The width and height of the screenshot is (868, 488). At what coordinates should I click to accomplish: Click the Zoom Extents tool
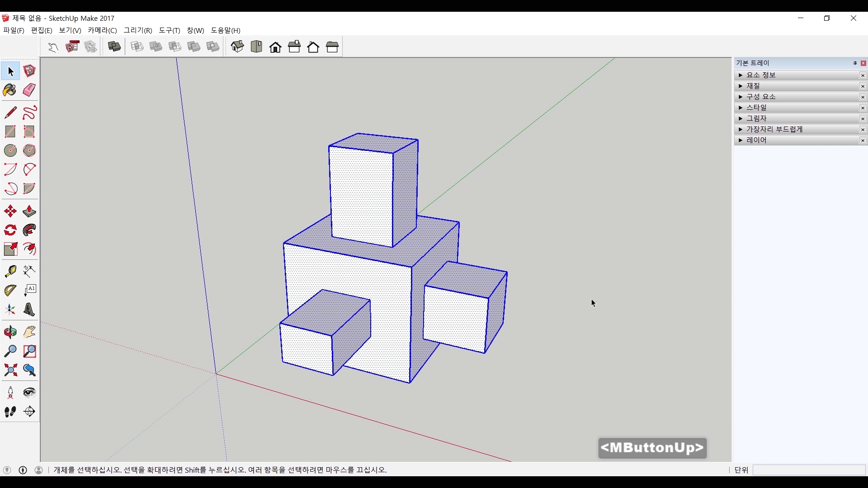pos(10,371)
